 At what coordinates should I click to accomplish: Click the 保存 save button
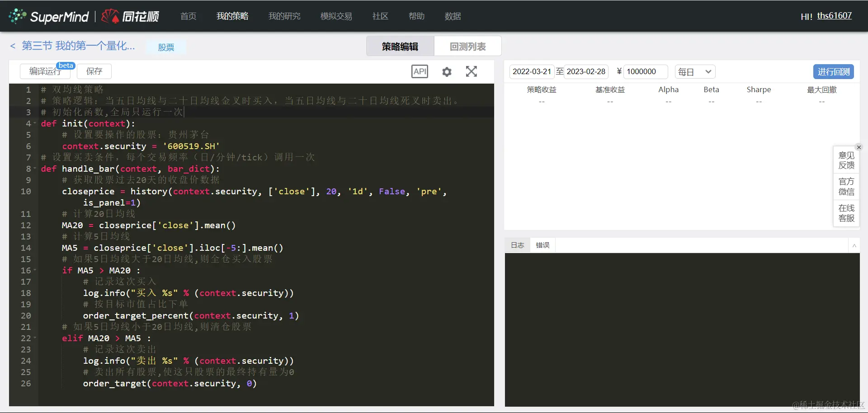[x=94, y=71]
